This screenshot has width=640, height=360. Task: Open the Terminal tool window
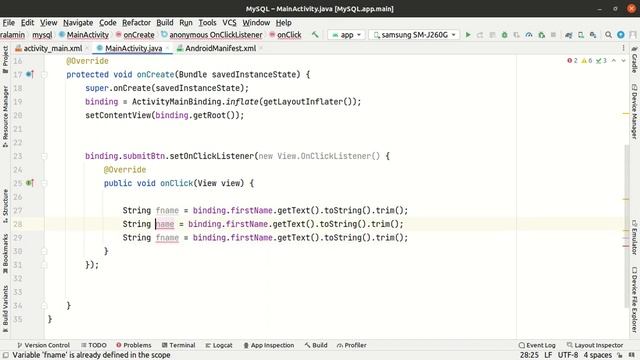click(178, 345)
